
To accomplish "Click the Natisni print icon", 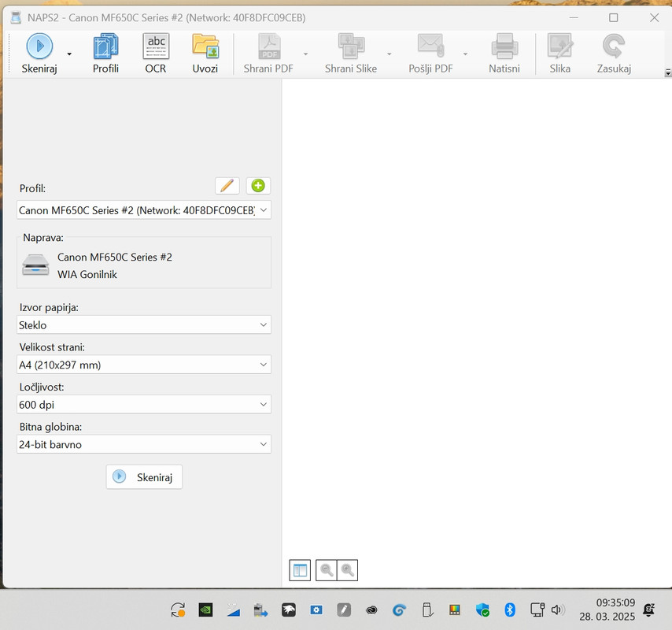I will [504, 46].
